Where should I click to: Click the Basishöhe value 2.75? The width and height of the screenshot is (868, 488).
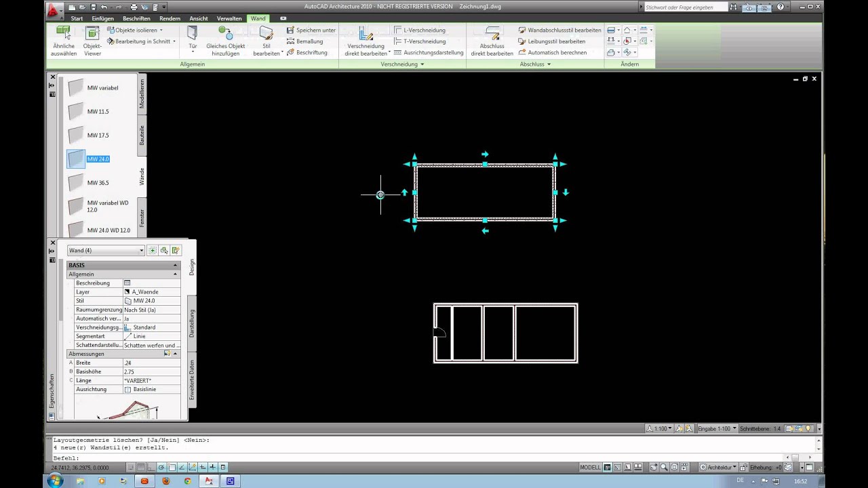click(x=152, y=371)
